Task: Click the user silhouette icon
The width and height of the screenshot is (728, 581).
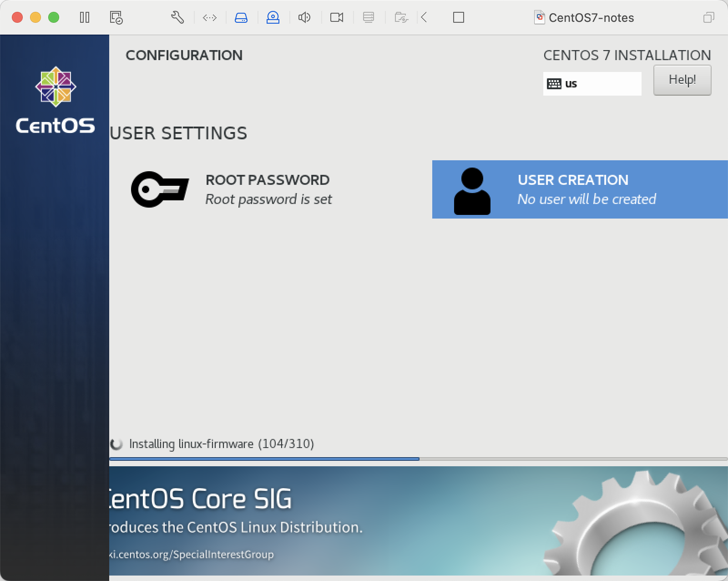Action: 472,191
